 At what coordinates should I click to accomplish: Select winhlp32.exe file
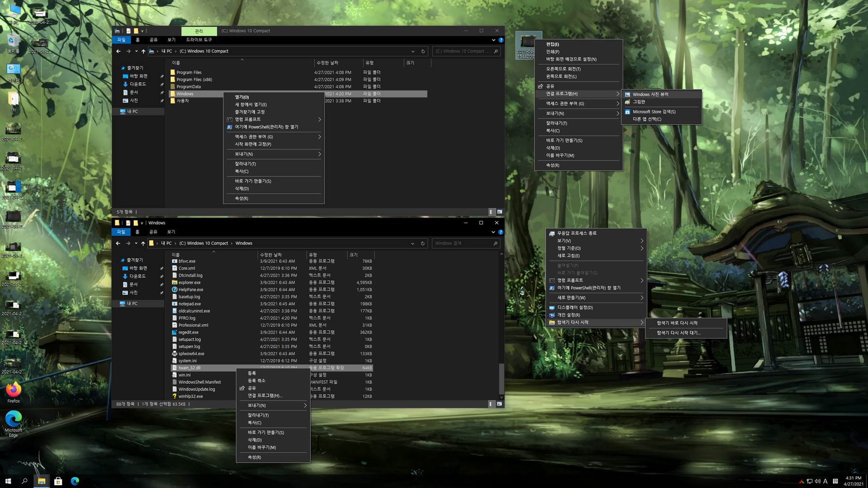pyautogui.click(x=190, y=396)
